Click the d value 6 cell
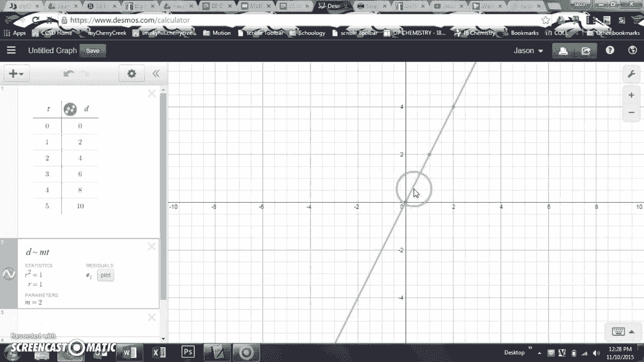 click(79, 174)
